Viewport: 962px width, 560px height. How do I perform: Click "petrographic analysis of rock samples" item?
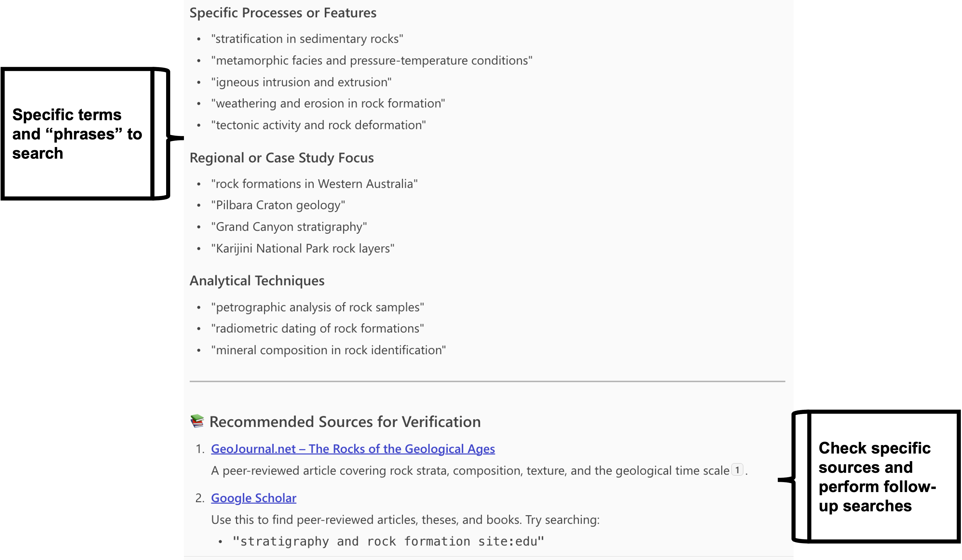click(317, 307)
